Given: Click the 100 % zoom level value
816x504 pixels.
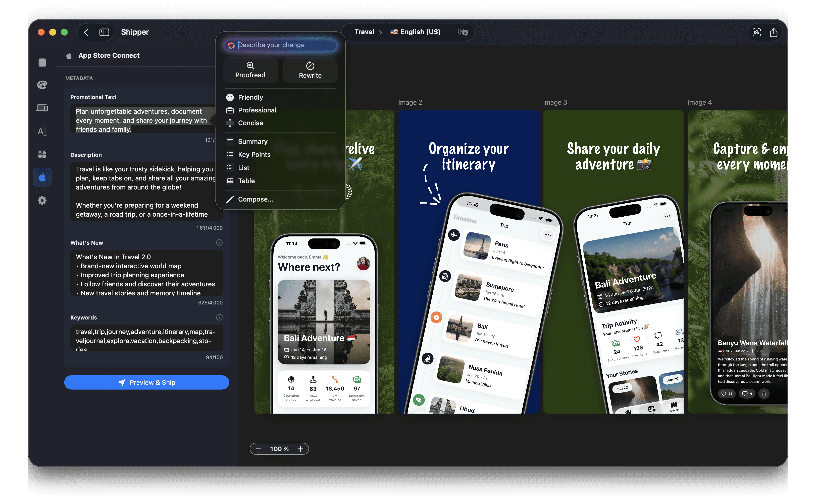Looking at the screenshot, I should pyautogui.click(x=279, y=449).
